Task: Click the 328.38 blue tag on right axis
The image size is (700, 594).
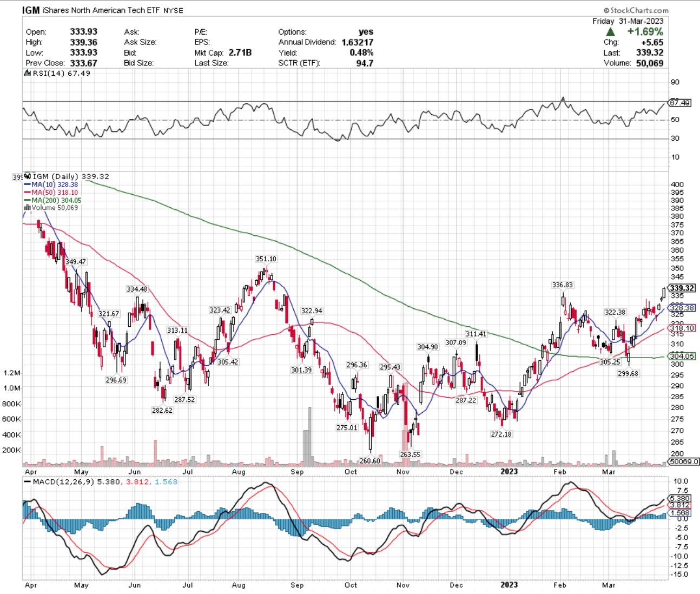Action: (682, 308)
